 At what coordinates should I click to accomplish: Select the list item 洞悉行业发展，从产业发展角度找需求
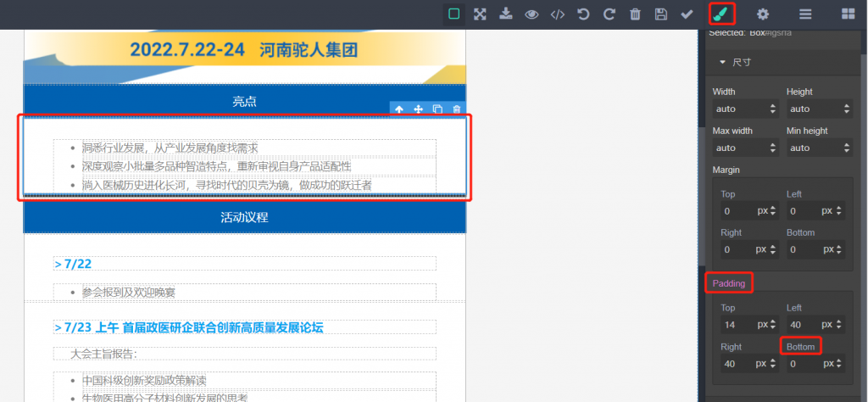click(x=170, y=148)
